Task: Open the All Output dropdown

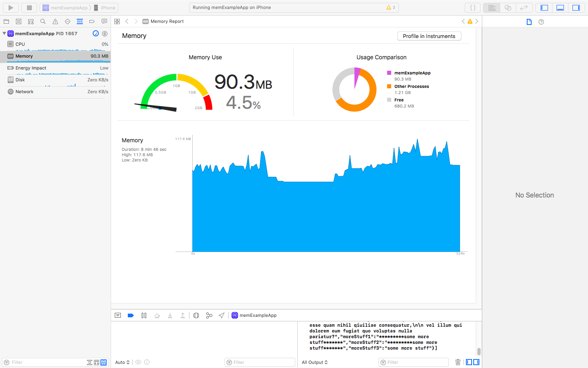Action: (314, 362)
